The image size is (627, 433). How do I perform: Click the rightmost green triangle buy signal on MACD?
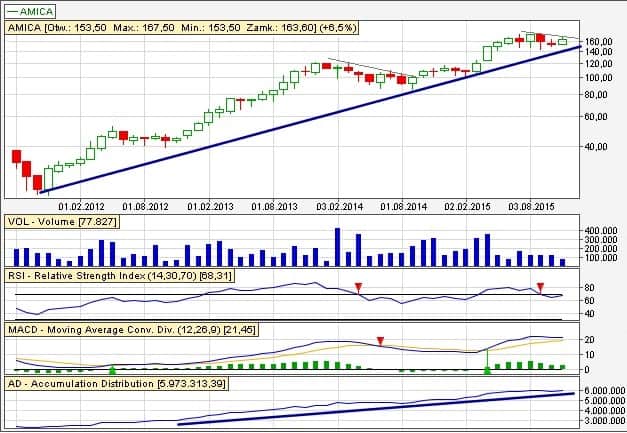[487, 371]
